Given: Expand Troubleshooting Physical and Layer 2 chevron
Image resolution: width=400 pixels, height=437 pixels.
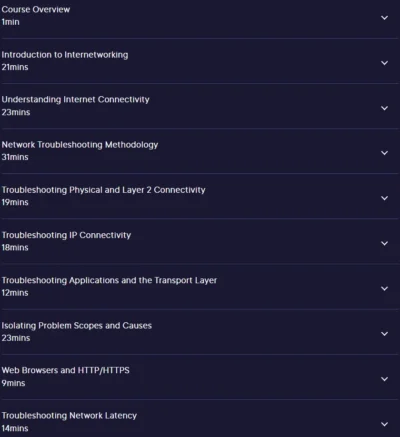Looking at the screenshot, I should coord(384,198).
